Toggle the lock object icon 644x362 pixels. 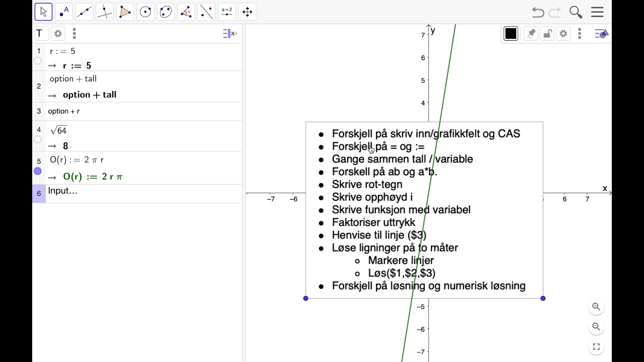point(547,34)
